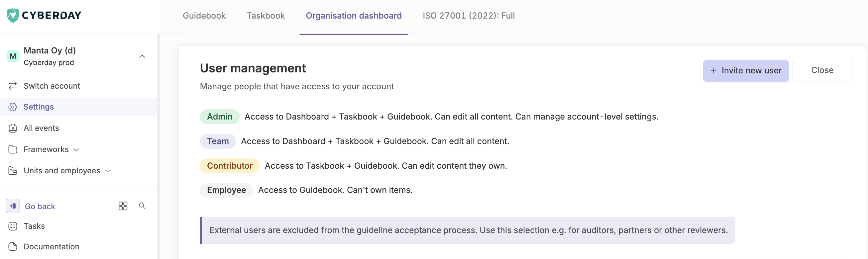Screen dimensions: 868x259
Task: Click the Documentation icon
Action: click(13, 246)
